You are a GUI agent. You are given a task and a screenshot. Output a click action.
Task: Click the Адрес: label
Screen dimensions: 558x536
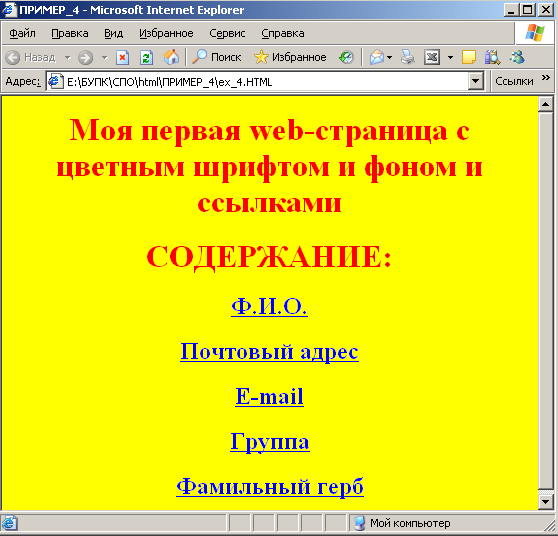point(23,82)
